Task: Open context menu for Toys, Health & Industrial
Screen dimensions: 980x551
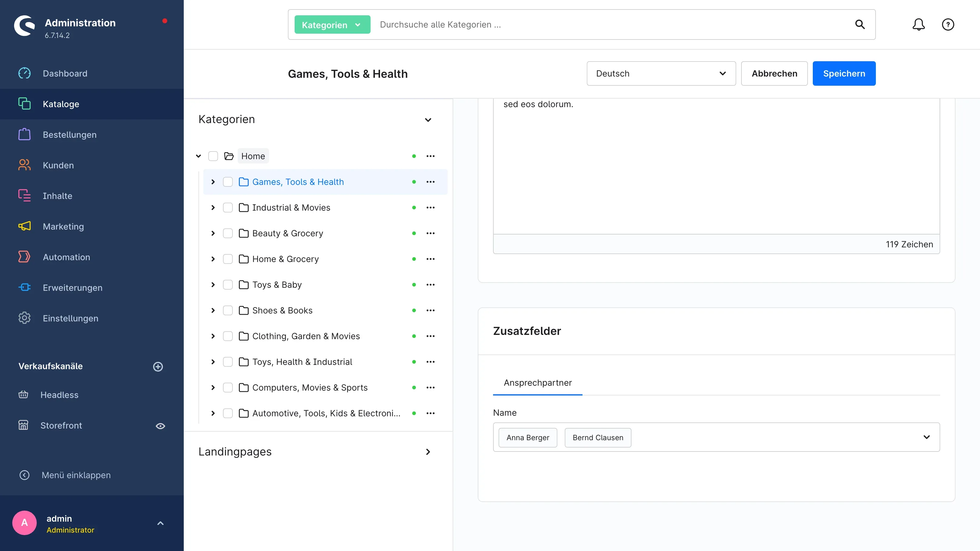Action: (430, 362)
